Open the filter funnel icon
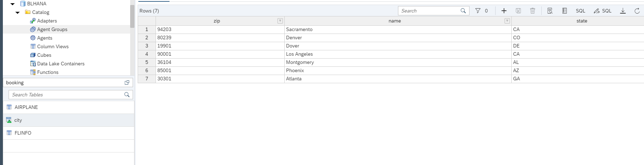The height and width of the screenshot is (165, 644). coord(478,11)
